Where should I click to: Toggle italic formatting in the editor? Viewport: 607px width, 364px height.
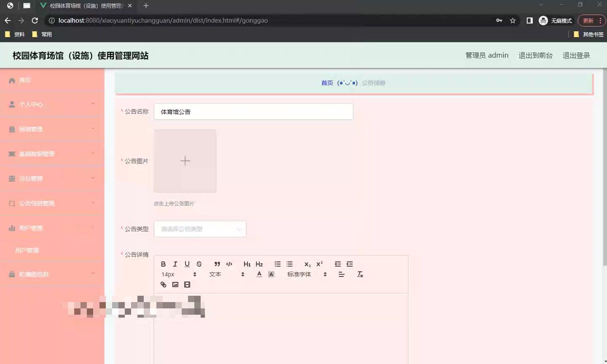tap(175, 264)
